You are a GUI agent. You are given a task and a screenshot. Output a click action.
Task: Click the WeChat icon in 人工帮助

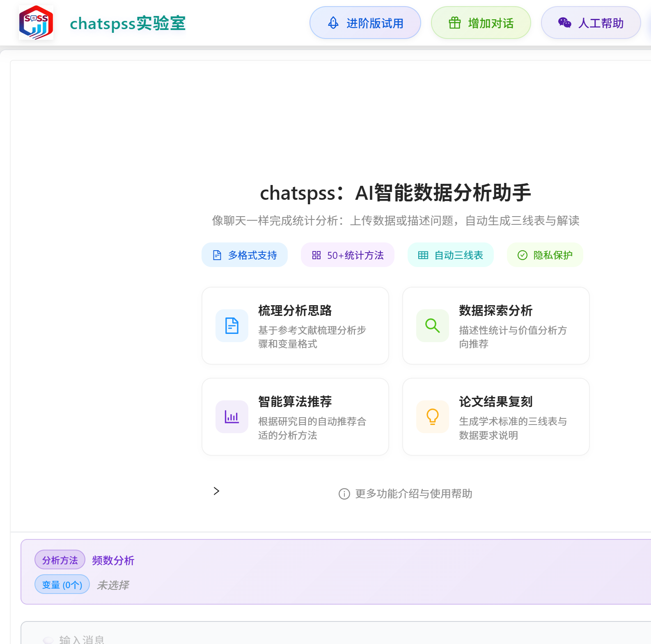pos(564,23)
